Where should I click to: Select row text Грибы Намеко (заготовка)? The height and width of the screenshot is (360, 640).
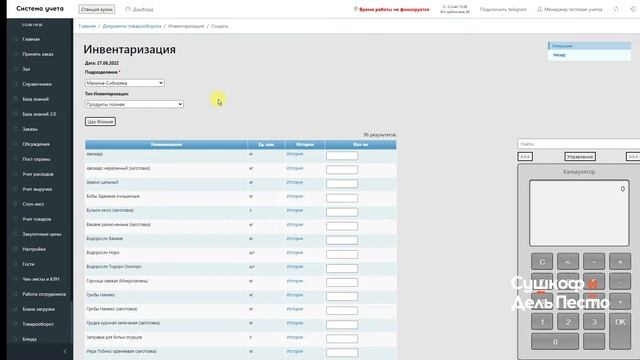[111, 309]
